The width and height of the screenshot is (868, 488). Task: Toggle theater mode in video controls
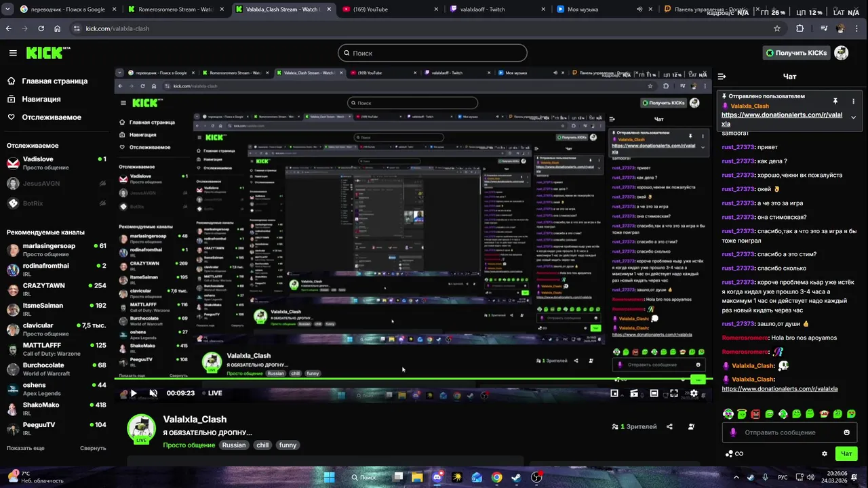(x=654, y=393)
